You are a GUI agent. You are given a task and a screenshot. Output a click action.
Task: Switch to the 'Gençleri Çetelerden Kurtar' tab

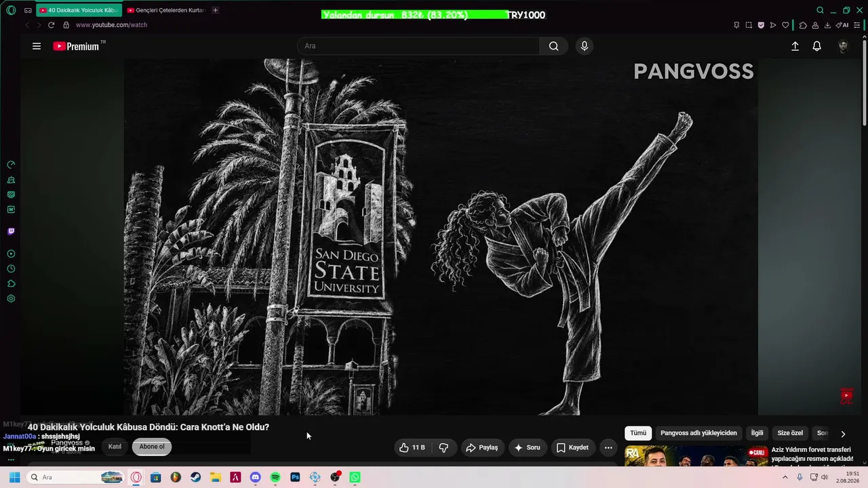click(x=166, y=10)
